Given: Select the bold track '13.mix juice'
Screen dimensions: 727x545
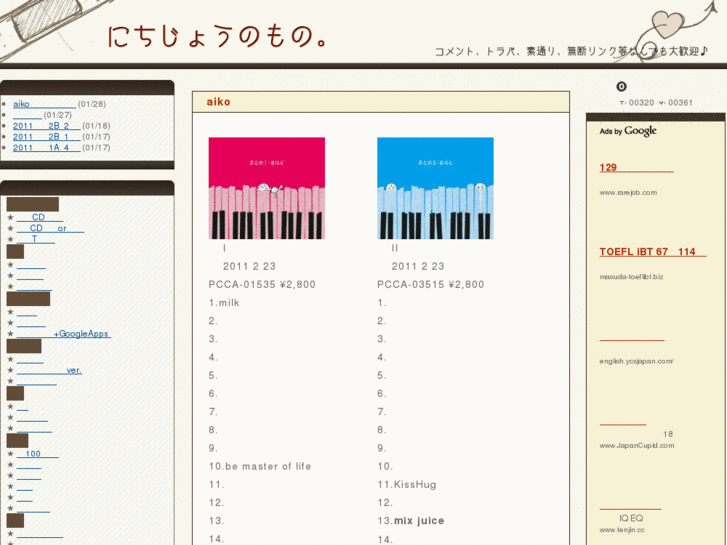Looking at the screenshot, I should (411, 521).
